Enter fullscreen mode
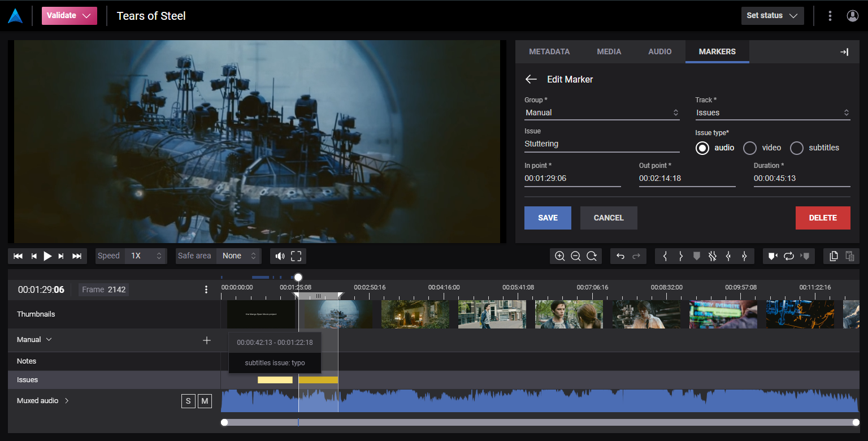 tap(296, 256)
